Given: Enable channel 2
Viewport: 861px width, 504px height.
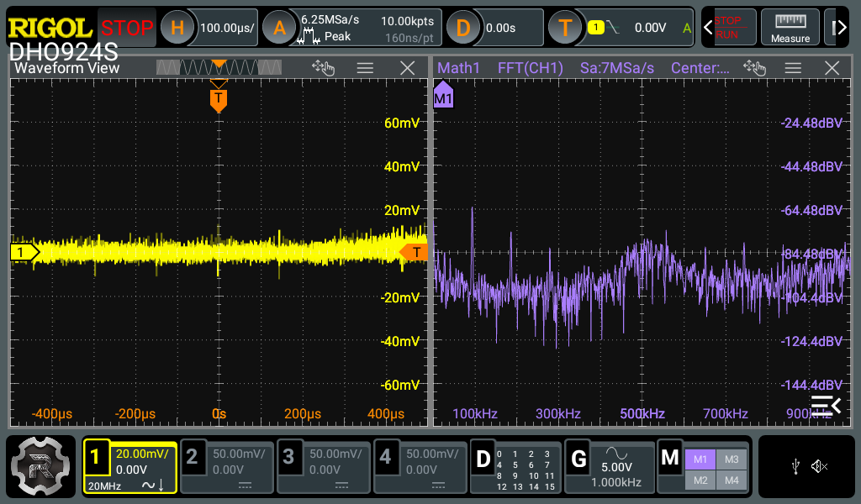Looking at the screenshot, I should [x=226, y=466].
